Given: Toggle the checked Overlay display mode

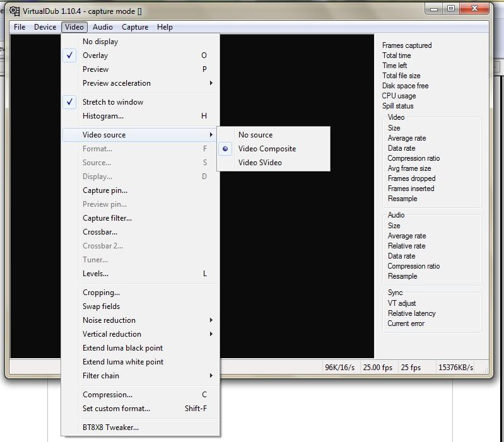Looking at the screenshot, I should click(141, 55).
